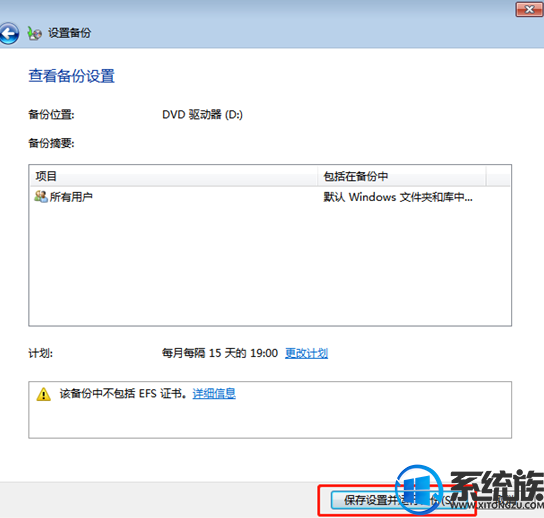544x518 pixels.
Task: Click the DVD 驱动器 (D:) location text
Action: (202, 114)
